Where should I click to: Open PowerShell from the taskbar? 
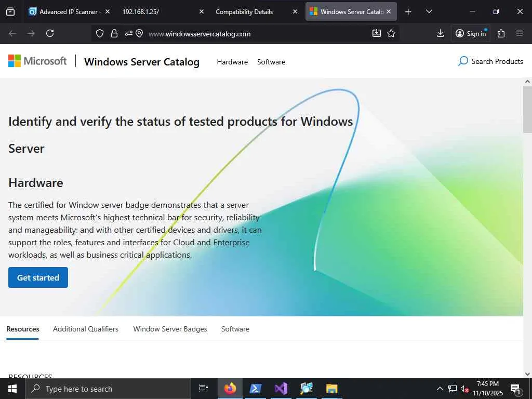256,389
